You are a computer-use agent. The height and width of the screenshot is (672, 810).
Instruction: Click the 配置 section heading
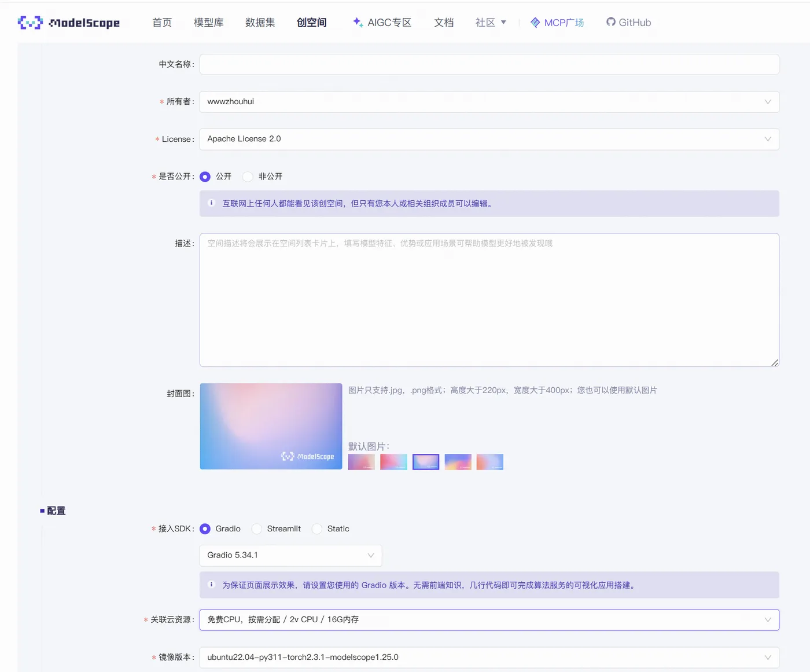tap(56, 511)
